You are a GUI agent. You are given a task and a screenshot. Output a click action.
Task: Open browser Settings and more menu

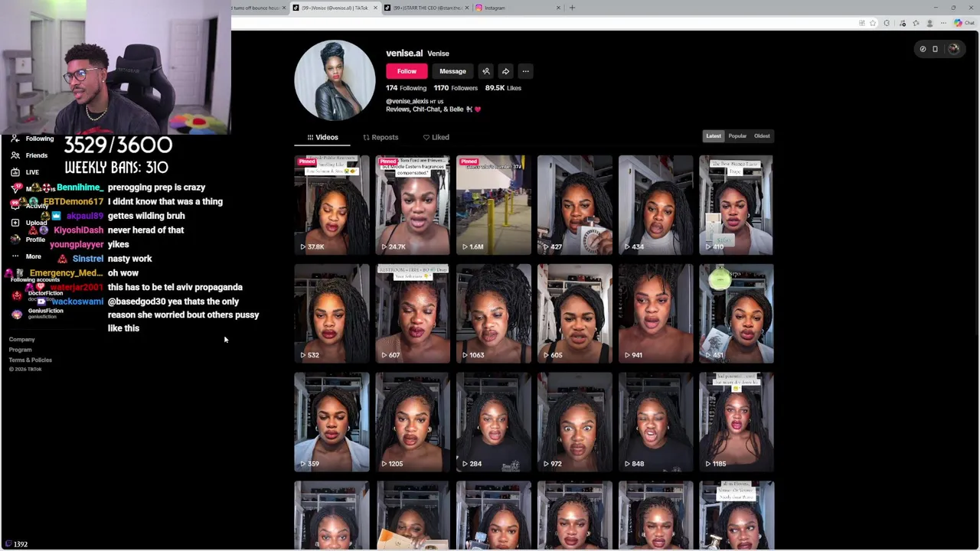[x=943, y=23]
